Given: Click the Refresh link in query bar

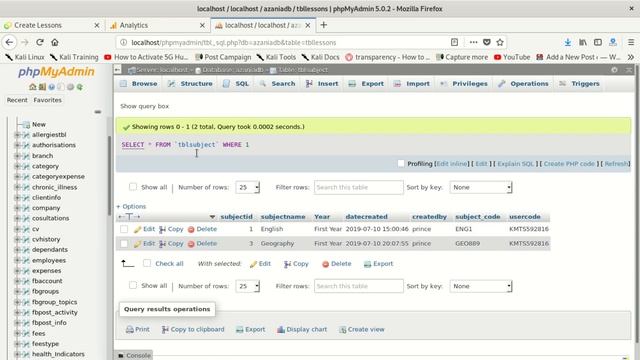Looking at the screenshot, I should tap(616, 164).
